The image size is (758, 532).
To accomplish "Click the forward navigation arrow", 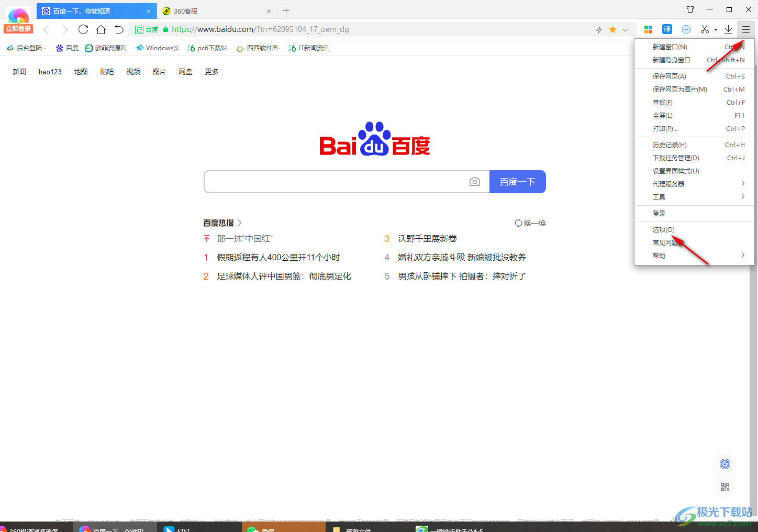I will point(64,29).
